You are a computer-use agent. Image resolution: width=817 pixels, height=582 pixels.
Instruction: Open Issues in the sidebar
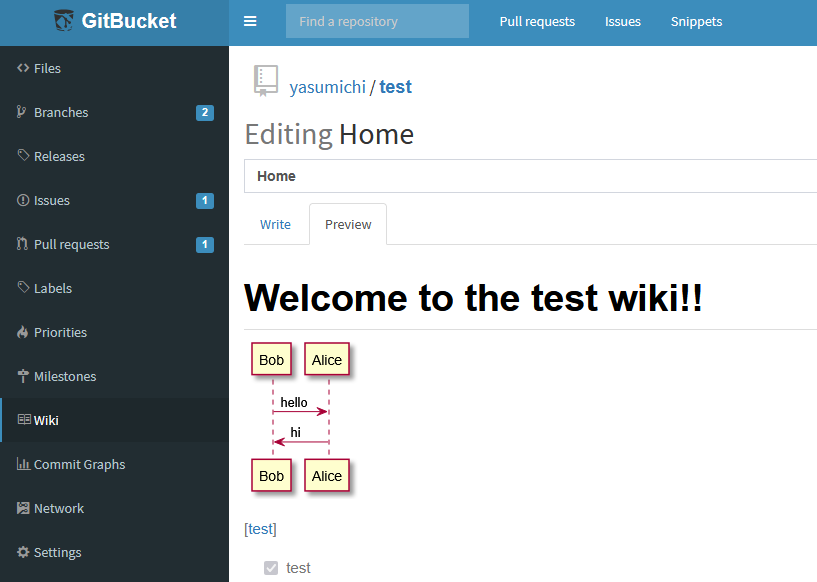tap(114, 201)
